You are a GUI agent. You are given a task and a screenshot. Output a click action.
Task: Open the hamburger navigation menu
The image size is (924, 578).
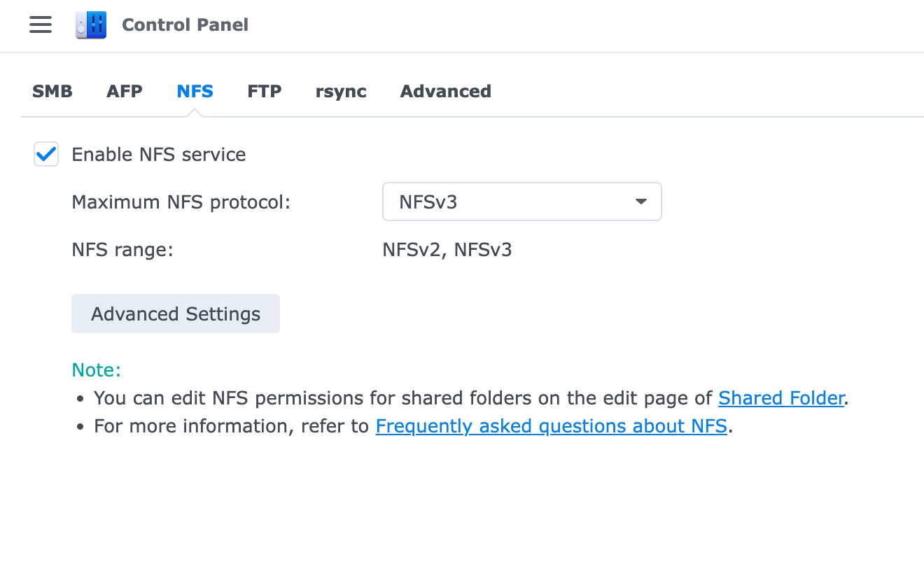point(41,25)
